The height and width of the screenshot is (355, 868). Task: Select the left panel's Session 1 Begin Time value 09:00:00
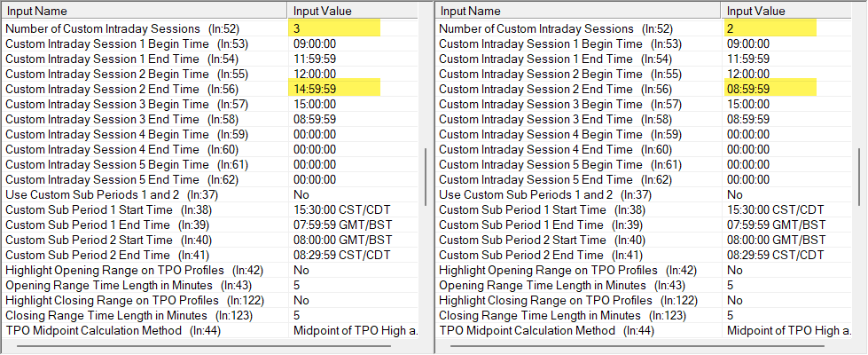click(x=317, y=43)
